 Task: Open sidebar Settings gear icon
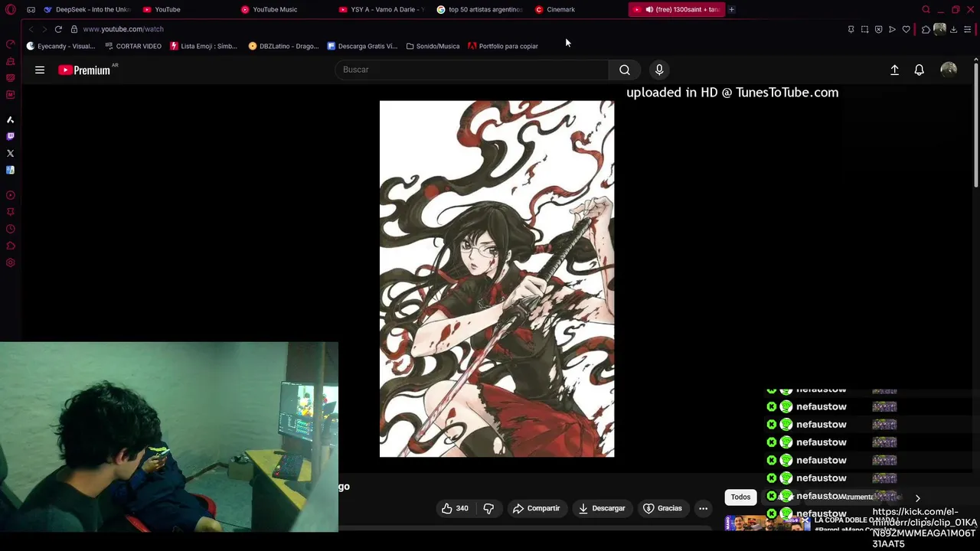point(10,262)
